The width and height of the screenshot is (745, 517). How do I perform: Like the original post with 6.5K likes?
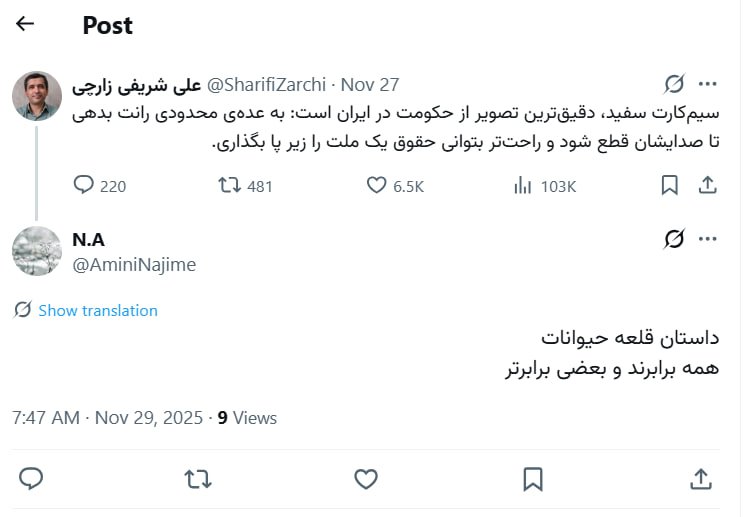[377, 185]
